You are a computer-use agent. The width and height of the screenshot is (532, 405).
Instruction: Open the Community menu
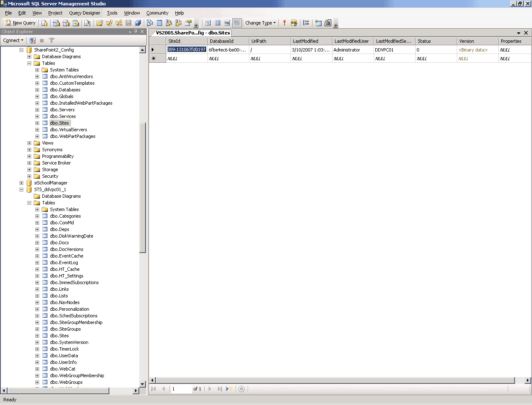(x=157, y=13)
